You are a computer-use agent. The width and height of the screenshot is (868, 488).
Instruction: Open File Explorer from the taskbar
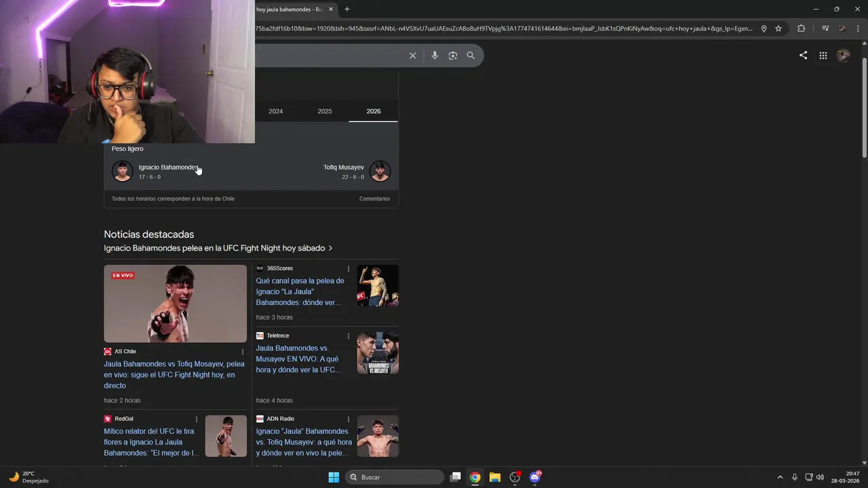(x=495, y=477)
